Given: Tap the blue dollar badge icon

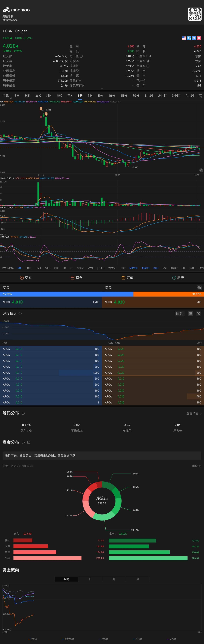Looking at the screenshot, I should click(x=194, y=38).
